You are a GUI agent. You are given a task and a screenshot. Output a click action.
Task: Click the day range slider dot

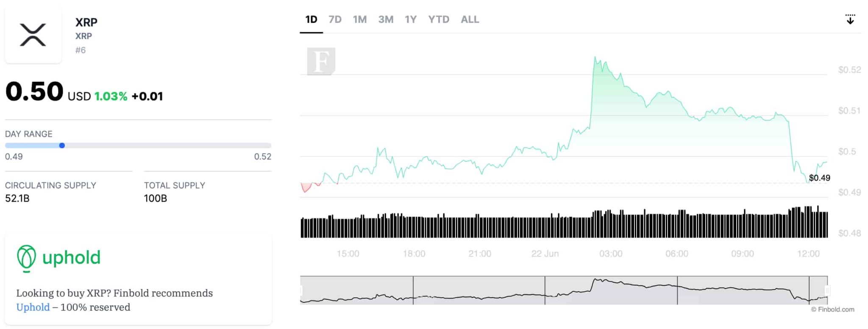(x=62, y=145)
